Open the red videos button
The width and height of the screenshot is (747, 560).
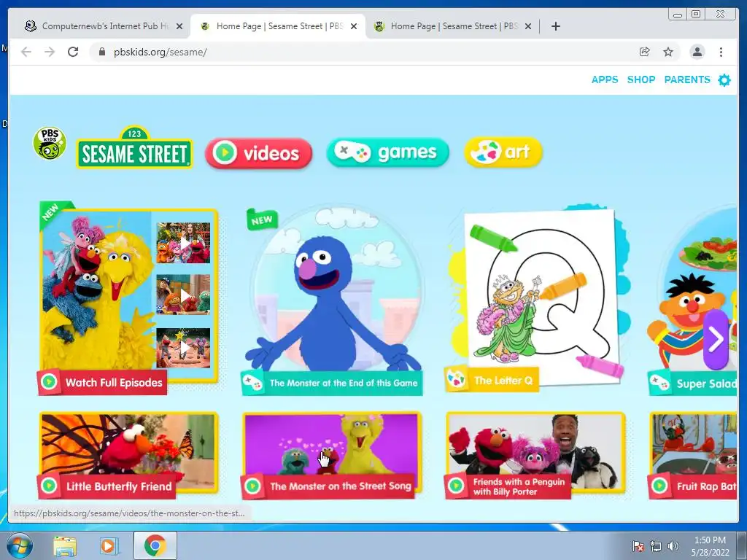click(x=259, y=153)
